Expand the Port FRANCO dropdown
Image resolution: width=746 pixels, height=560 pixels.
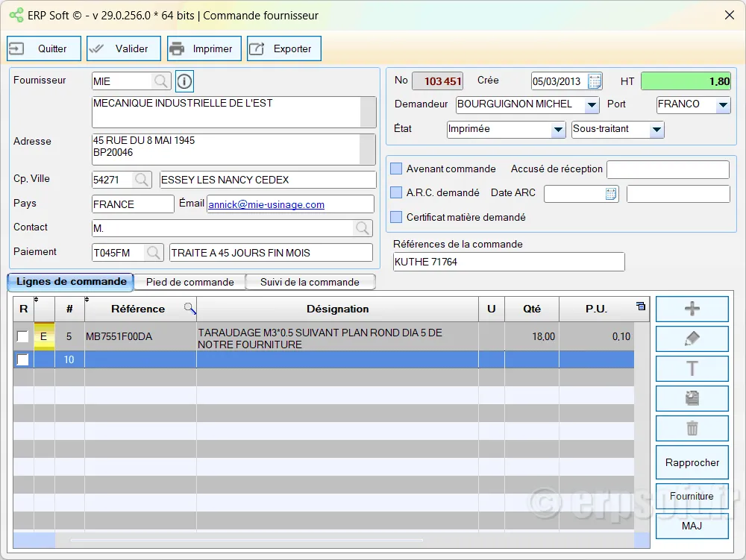(x=722, y=105)
